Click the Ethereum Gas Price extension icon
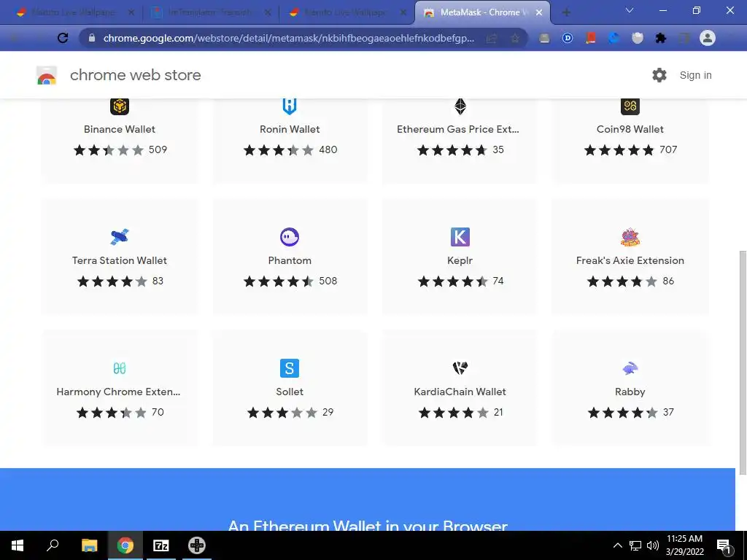The width and height of the screenshot is (747, 560). tap(460, 106)
